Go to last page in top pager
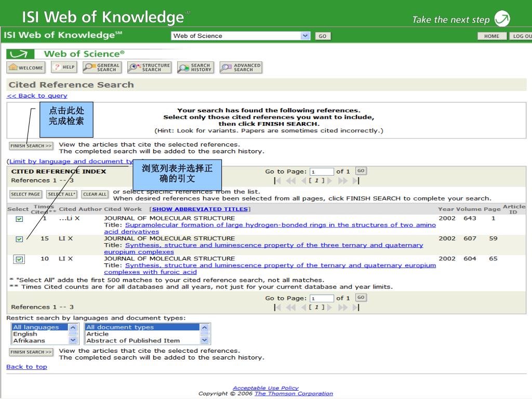 [355, 181]
